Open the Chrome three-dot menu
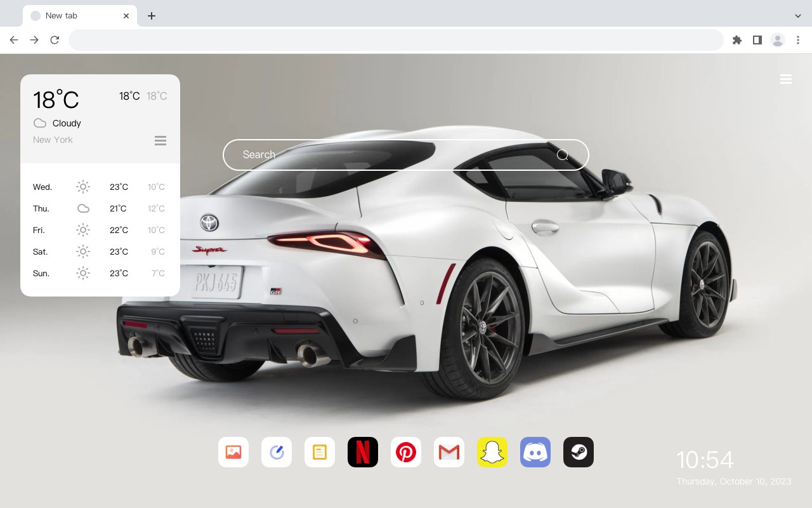This screenshot has width=812, height=508. click(x=798, y=40)
